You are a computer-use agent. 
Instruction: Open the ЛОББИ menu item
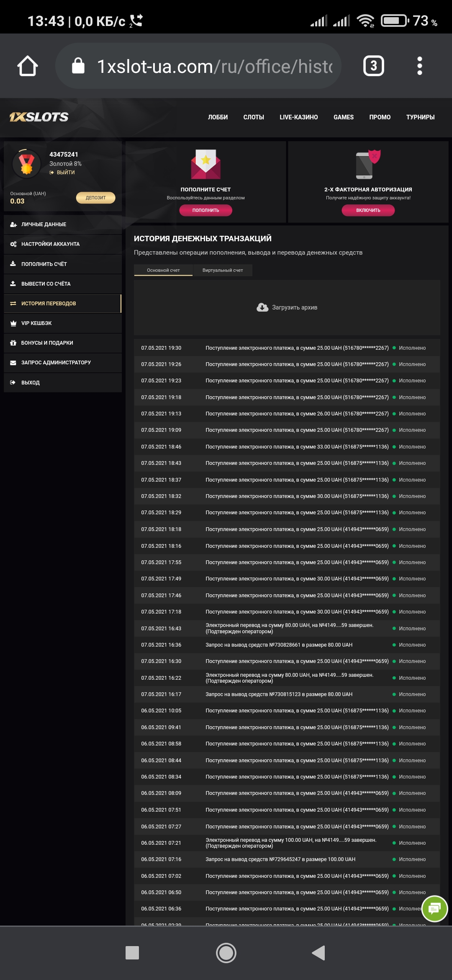[x=218, y=117]
